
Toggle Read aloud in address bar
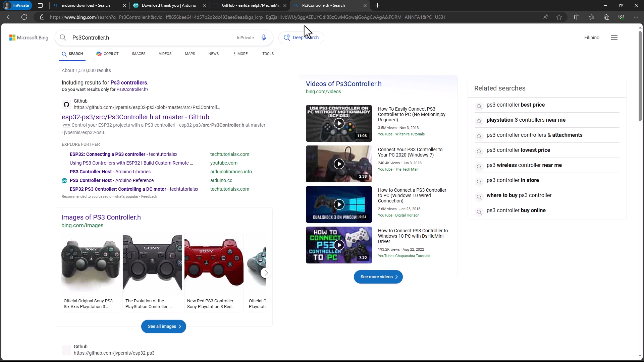pos(546,17)
